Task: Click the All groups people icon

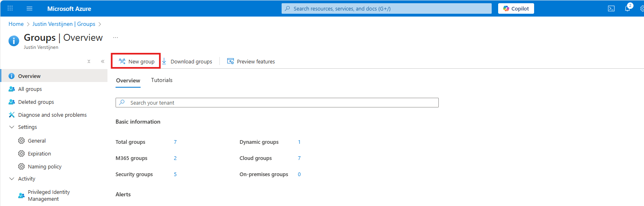Action: pos(12,89)
